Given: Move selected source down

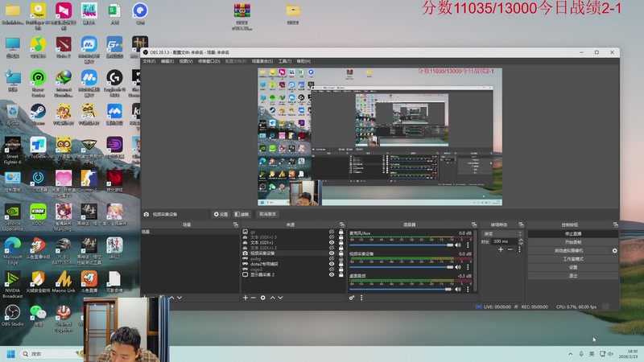Looking at the screenshot, I should (x=280, y=298).
